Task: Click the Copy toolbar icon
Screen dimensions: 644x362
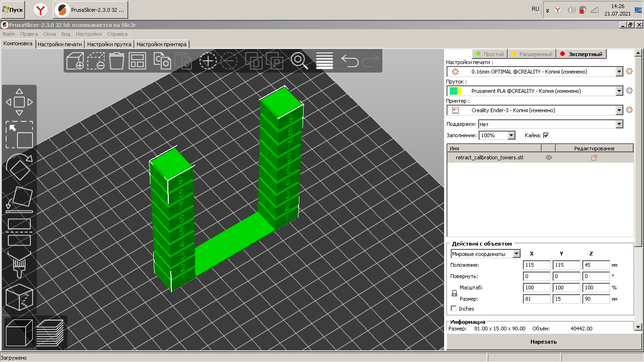Action: click(x=162, y=61)
